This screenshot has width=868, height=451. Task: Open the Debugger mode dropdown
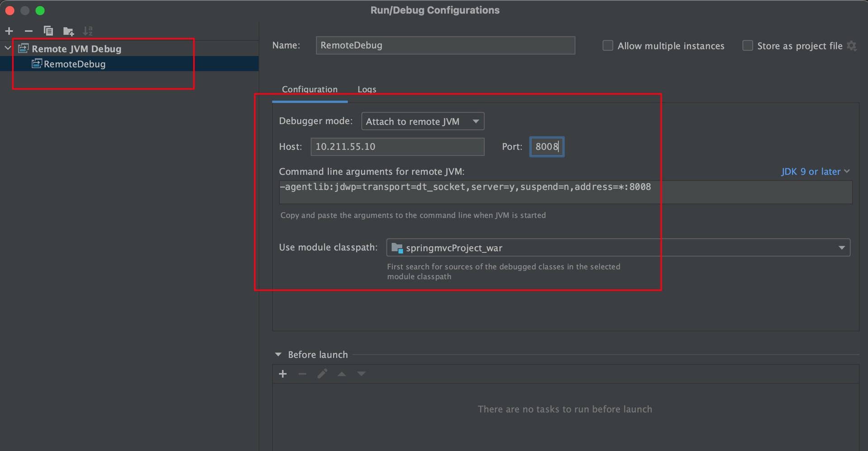[x=423, y=121]
